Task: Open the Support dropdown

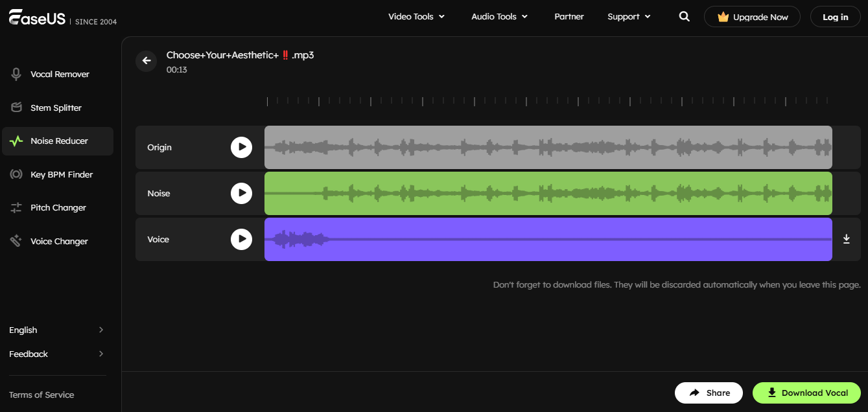Action: (x=628, y=16)
